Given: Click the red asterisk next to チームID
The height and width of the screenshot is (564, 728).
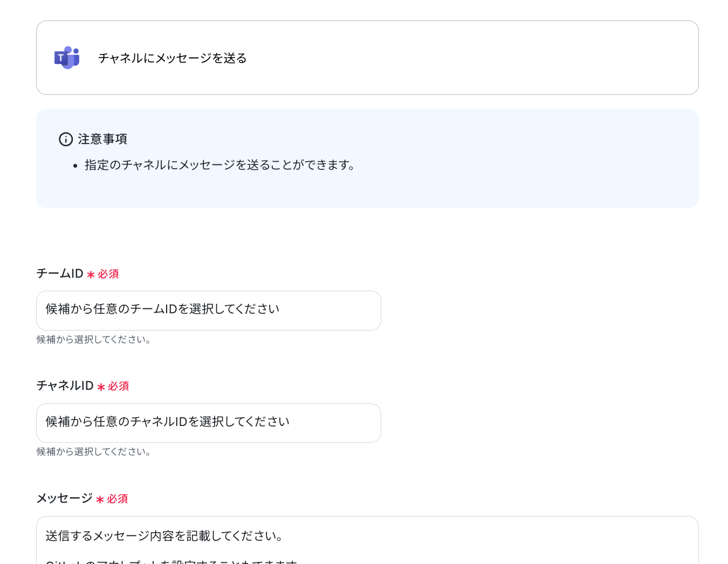Looking at the screenshot, I should click(91, 275).
